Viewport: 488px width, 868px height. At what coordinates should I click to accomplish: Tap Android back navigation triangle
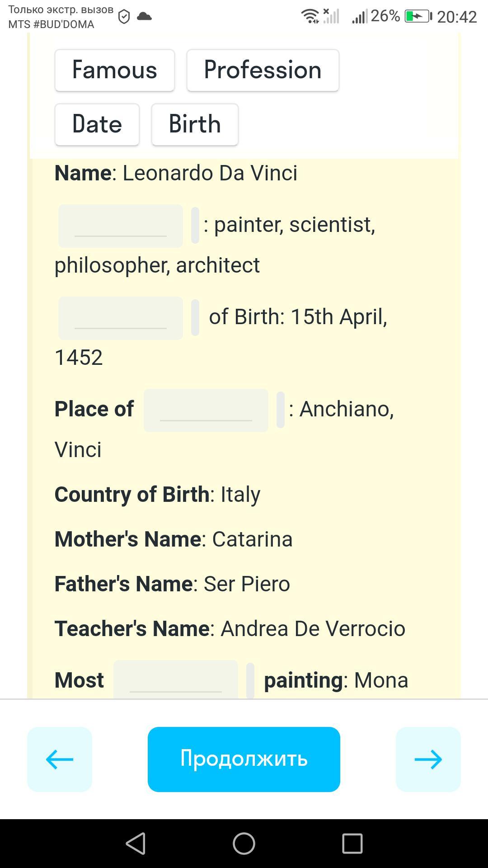tap(136, 844)
